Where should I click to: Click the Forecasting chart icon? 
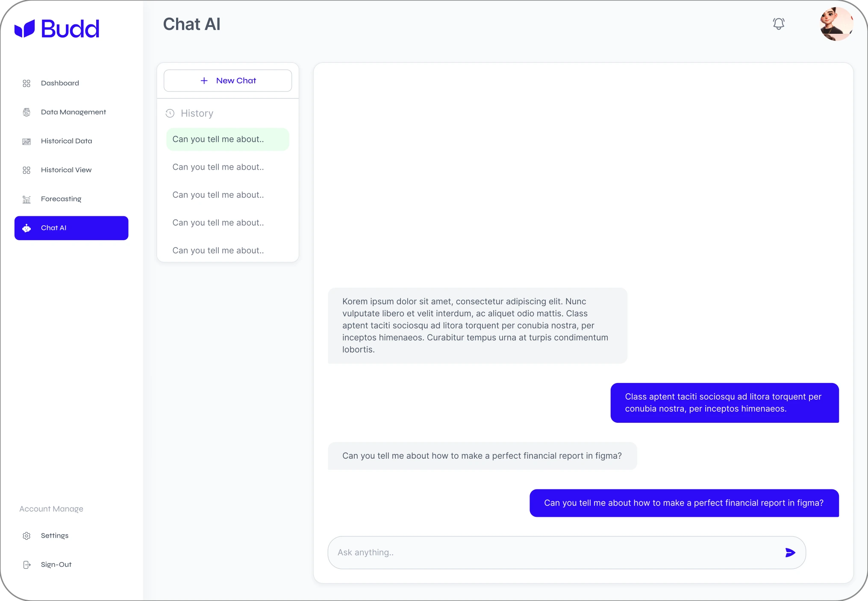coord(26,199)
